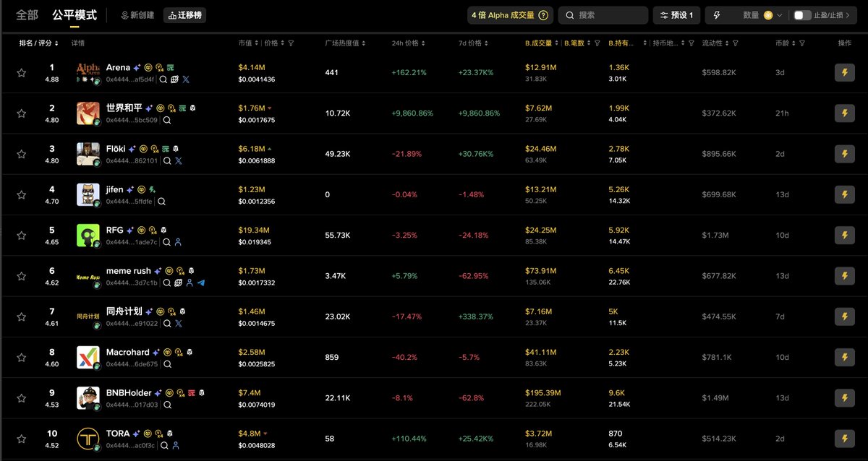
Task: Open the RFG community person icon
Action: pyautogui.click(x=178, y=242)
